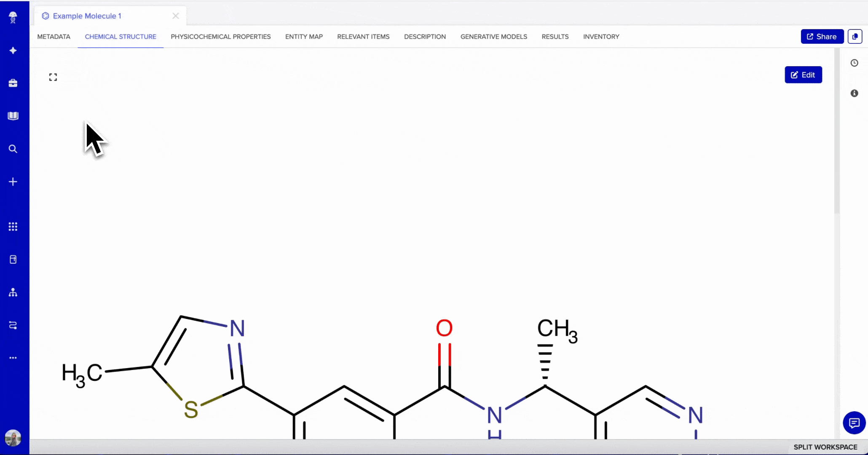Open the AI assistant sparkle icon
868x455 pixels.
(13, 50)
